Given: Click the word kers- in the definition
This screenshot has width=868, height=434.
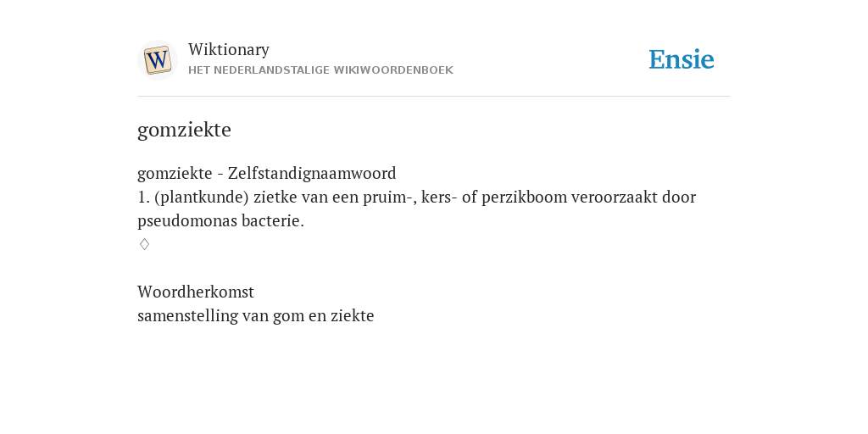Looking at the screenshot, I should click(440, 197).
